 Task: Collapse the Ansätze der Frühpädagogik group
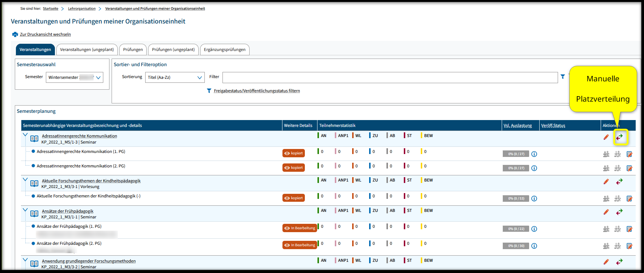(x=25, y=210)
